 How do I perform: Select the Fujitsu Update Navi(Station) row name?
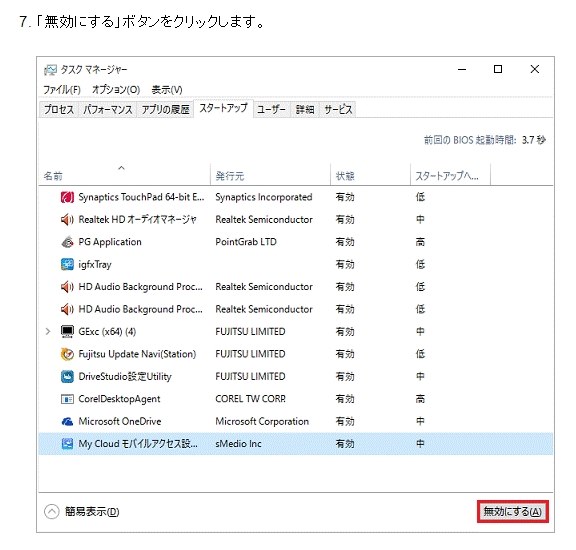click(137, 354)
